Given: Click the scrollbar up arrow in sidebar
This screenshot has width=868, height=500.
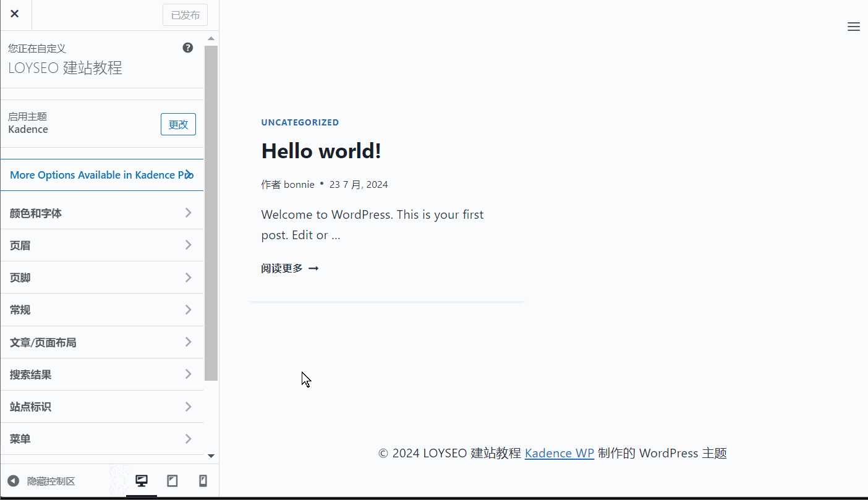Looking at the screenshot, I should click(x=211, y=38).
